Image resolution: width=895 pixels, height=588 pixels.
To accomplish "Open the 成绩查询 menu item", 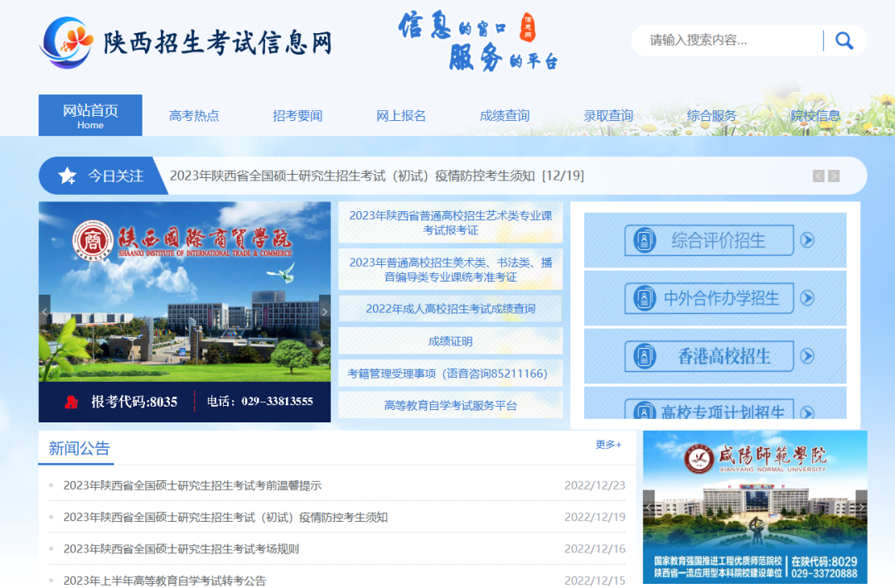I will coord(505,116).
